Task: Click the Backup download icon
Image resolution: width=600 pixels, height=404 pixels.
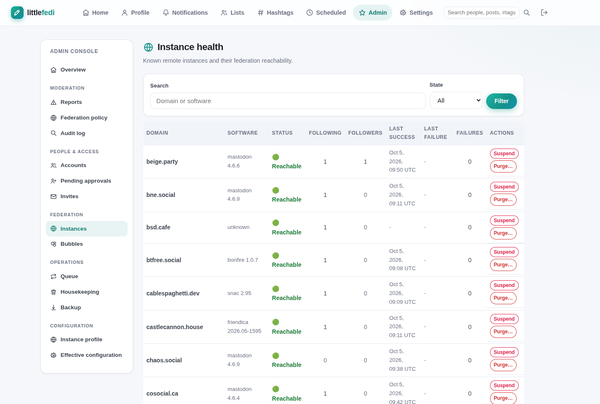Action: tap(54, 308)
